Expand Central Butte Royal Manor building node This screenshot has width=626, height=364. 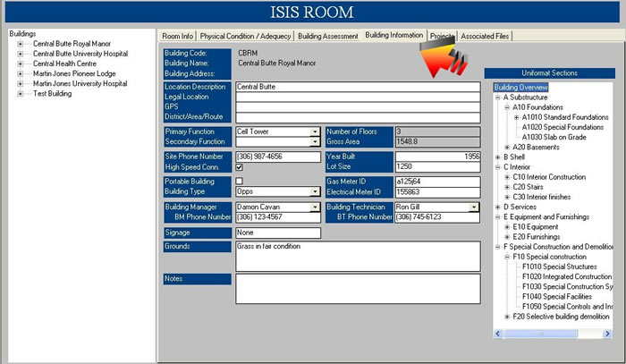[20, 44]
